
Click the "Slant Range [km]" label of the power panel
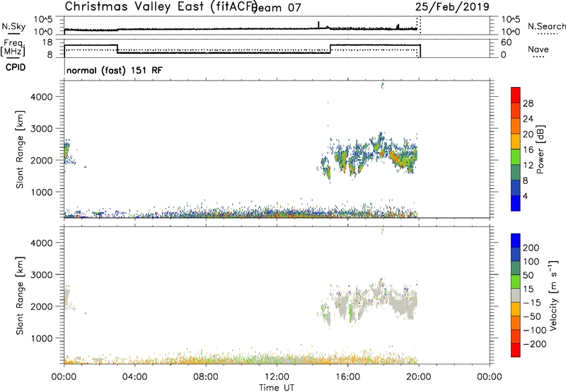[20, 149]
